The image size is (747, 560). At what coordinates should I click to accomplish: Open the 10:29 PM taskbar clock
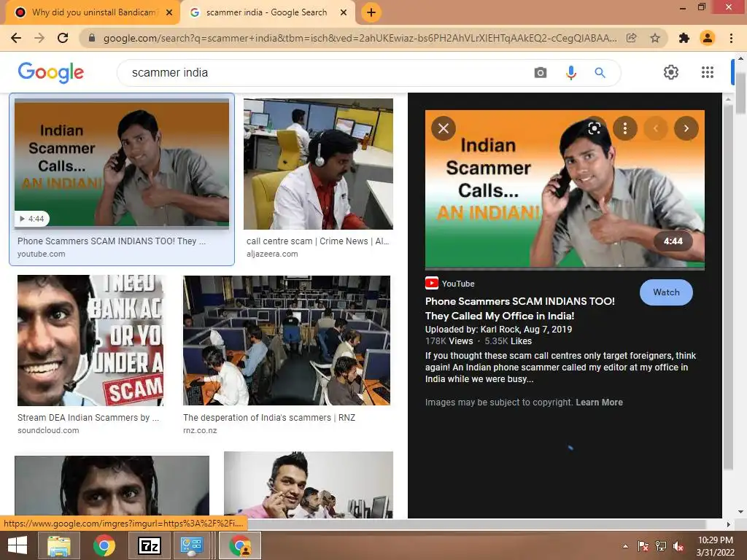716,546
